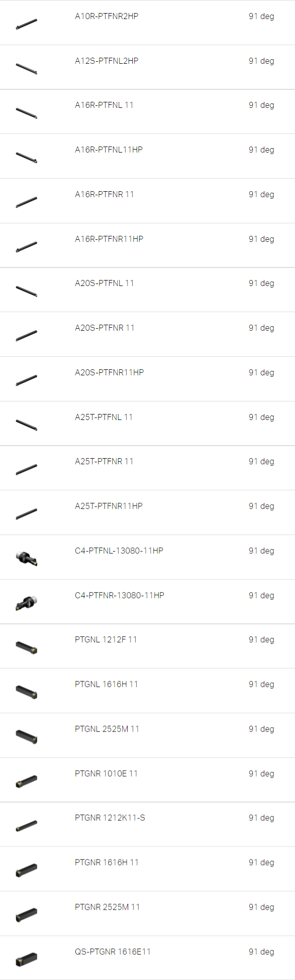Image resolution: width=295 pixels, height=980 pixels.
Task: Click the A16R-PTFNL11HP boring bar icon
Action: coord(27,157)
